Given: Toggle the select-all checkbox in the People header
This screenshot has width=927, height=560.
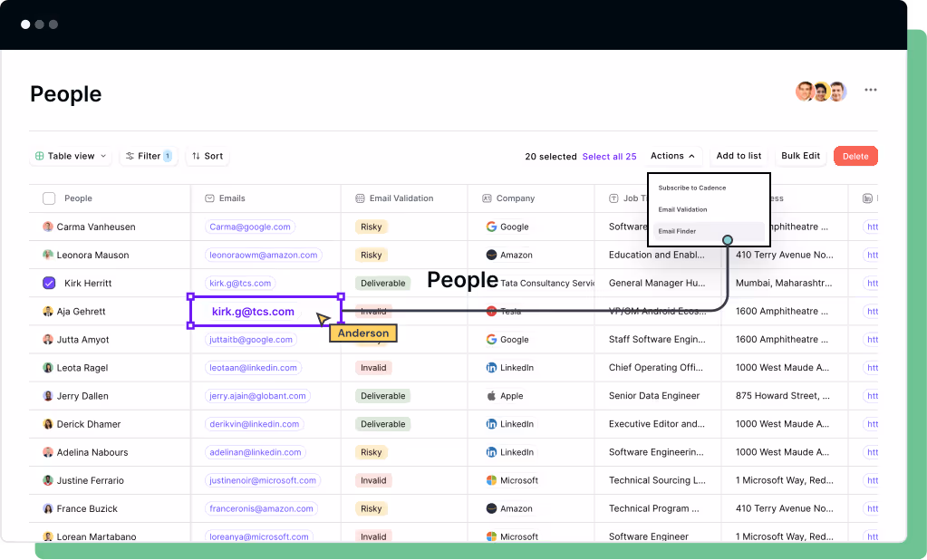Looking at the screenshot, I should (49, 198).
